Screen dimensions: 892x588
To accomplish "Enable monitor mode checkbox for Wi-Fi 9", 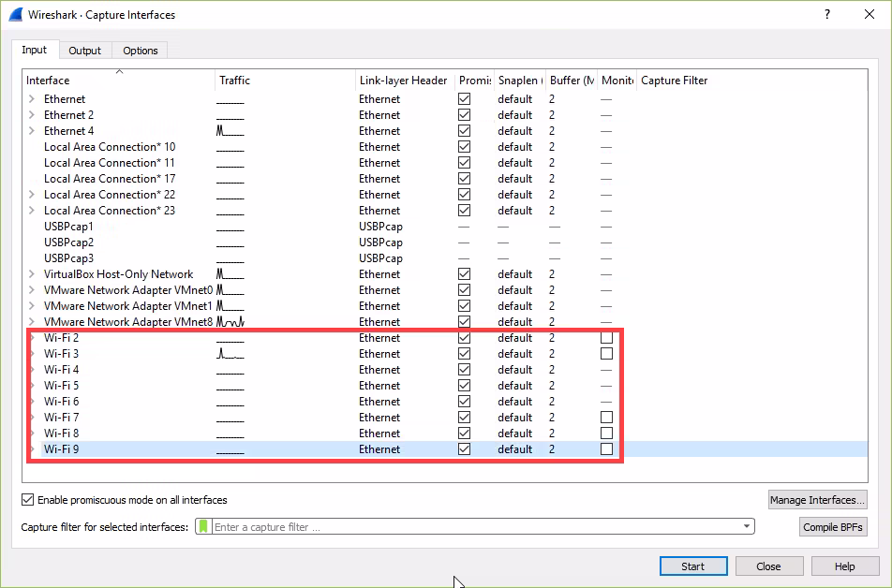I will point(606,449).
